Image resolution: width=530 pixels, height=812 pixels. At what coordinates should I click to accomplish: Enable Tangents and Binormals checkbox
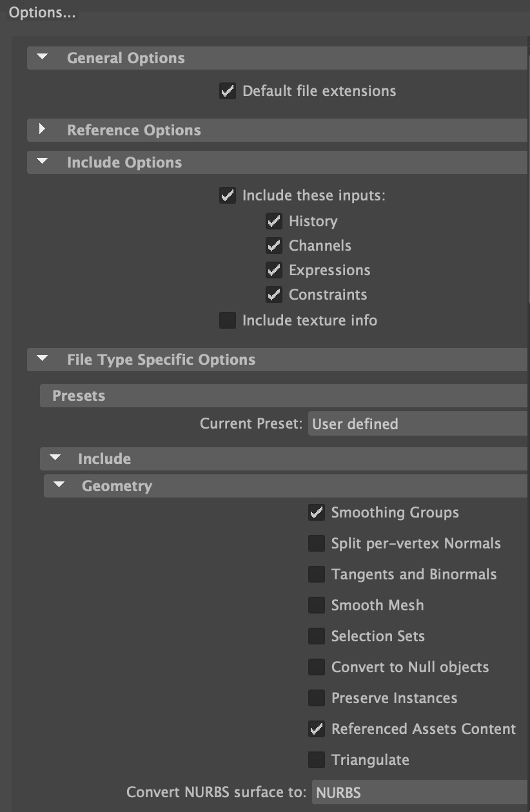click(317, 574)
